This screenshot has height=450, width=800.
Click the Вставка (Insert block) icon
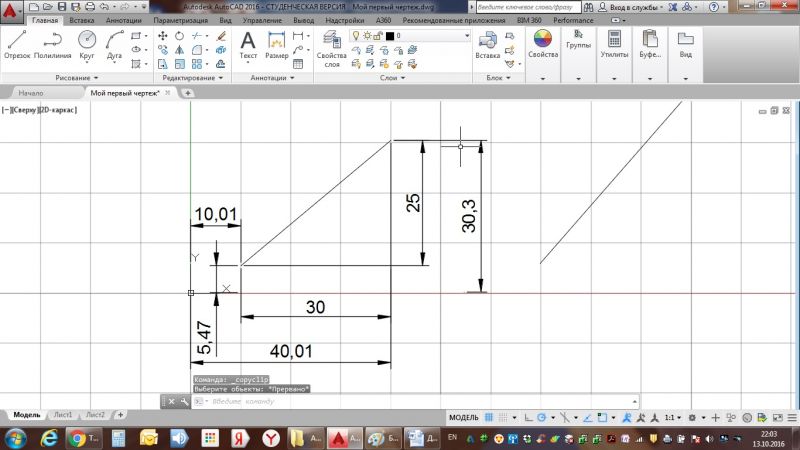coord(487,44)
